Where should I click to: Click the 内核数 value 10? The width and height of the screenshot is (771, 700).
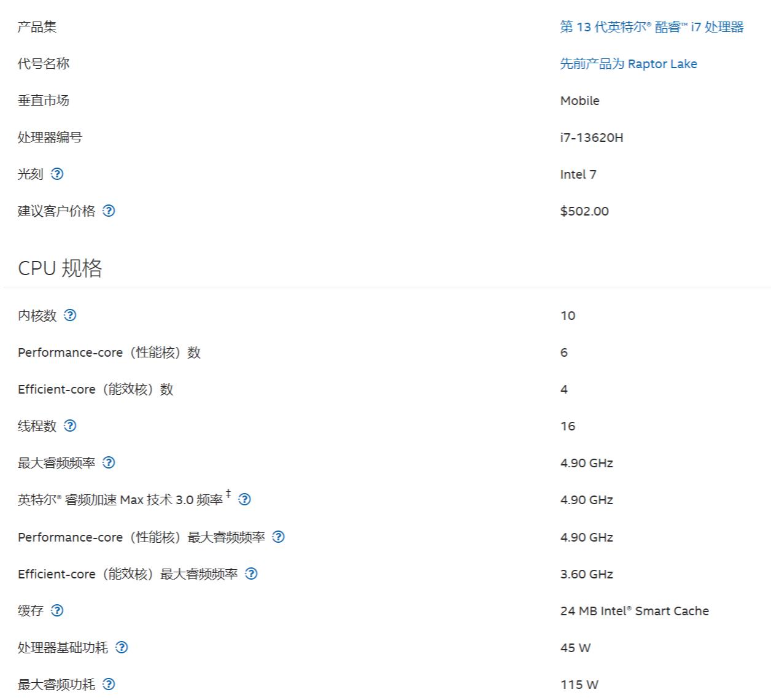pos(568,316)
